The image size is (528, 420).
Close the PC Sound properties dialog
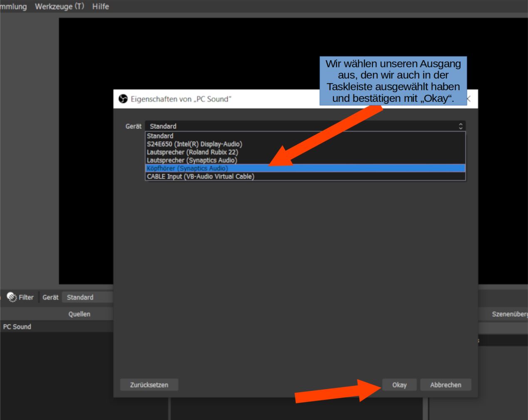(x=469, y=99)
